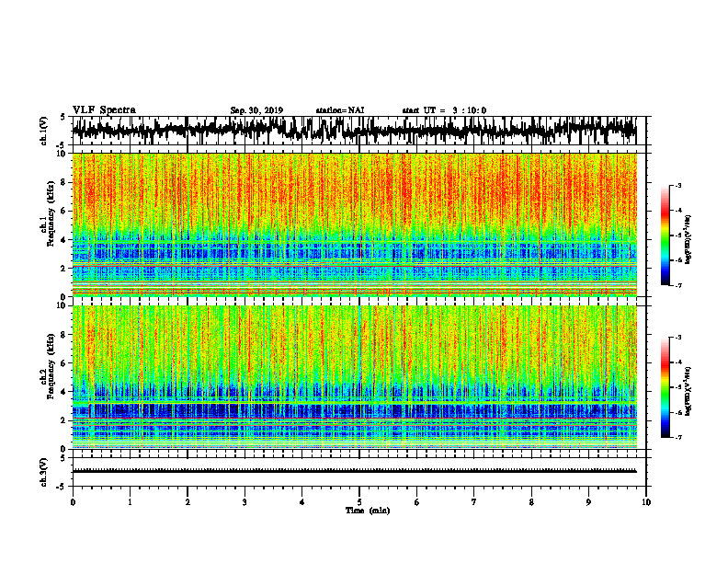The image size is (728, 563).
Task: Click the ch.2 spectrogram color scale bar
Action: coord(665,387)
